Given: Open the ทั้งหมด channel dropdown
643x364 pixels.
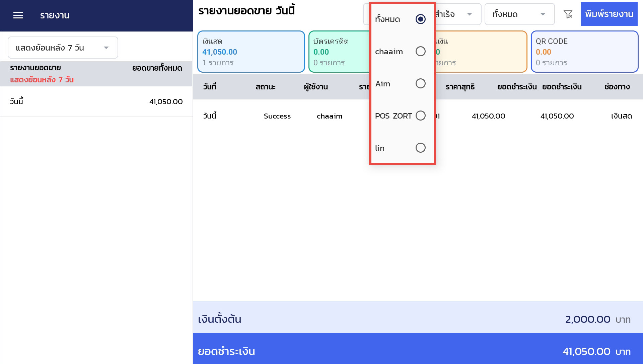Looking at the screenshot, I should [519, 14].
